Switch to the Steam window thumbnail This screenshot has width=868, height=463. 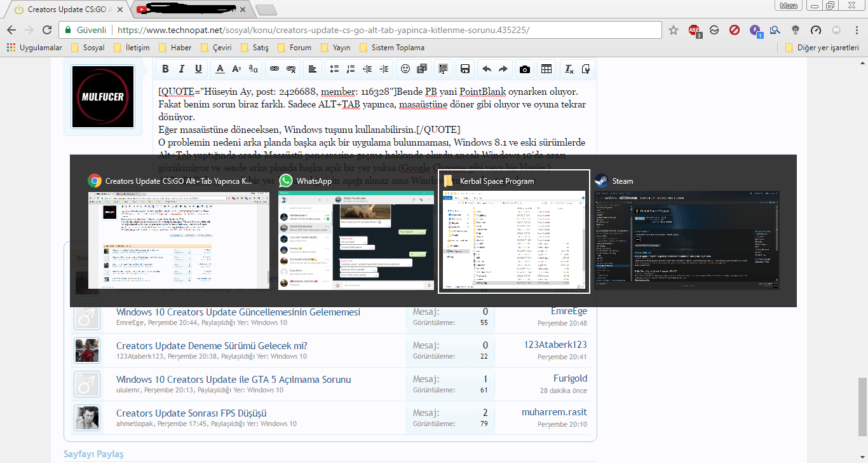click(x=687, y=231)
